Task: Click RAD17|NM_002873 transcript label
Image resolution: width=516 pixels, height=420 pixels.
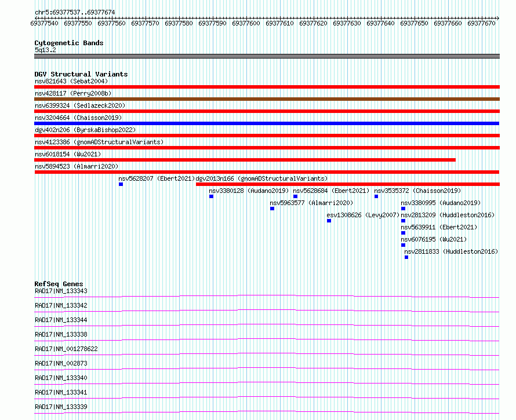Action: (61, 363)
